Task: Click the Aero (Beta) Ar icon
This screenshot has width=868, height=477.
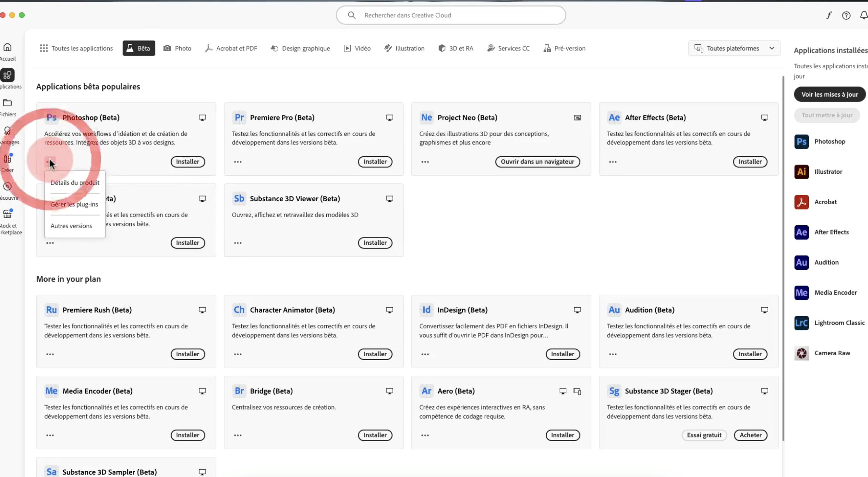Action: pyautogui.click(x=426, y=391)
